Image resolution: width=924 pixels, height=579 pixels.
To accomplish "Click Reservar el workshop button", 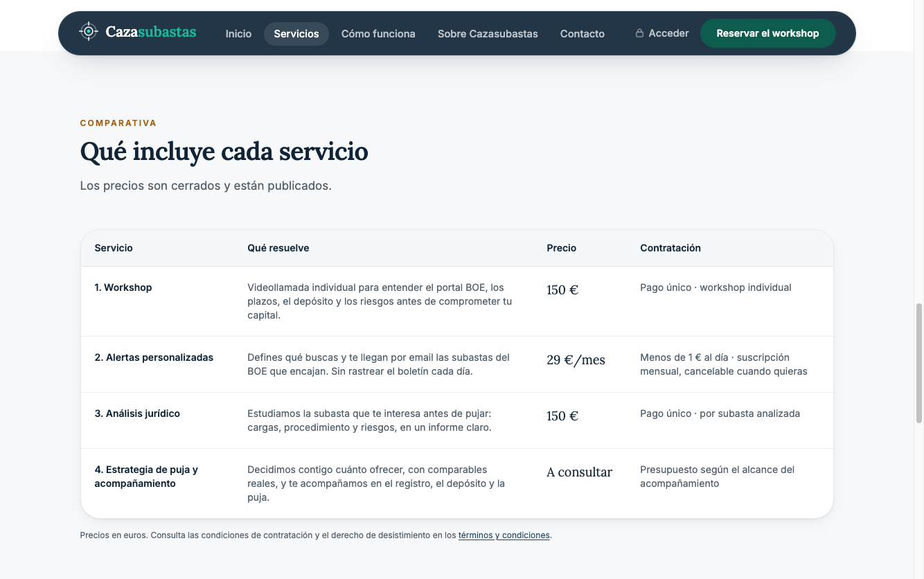I will coord(767,33).
